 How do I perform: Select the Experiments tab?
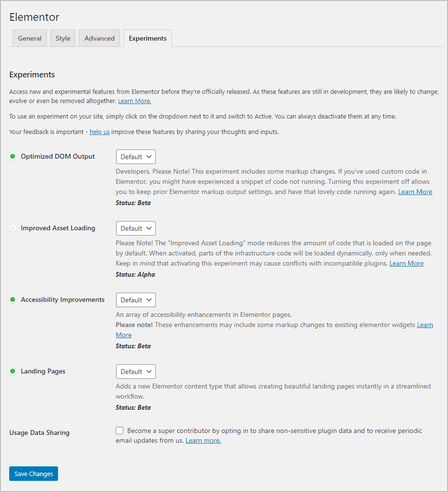[148, 38]
